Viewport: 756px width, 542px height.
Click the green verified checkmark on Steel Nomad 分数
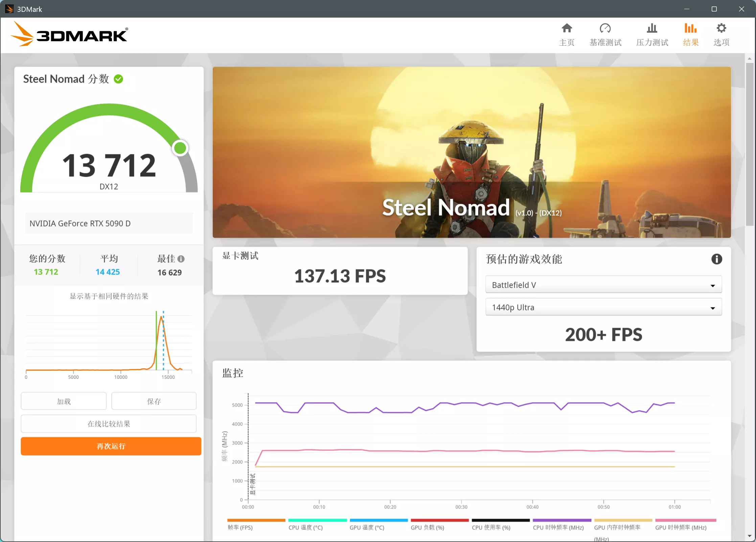click(x=118, y=79)
